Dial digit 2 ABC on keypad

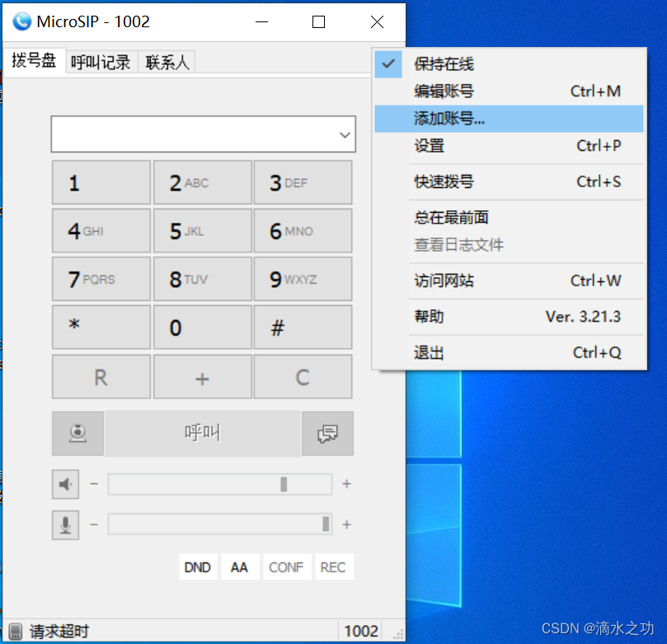203,182
